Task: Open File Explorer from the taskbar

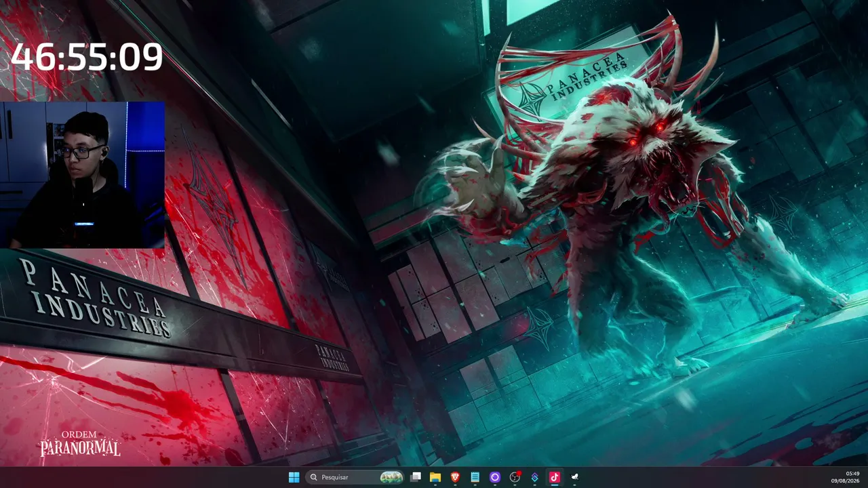Action: tap(435, 477)
